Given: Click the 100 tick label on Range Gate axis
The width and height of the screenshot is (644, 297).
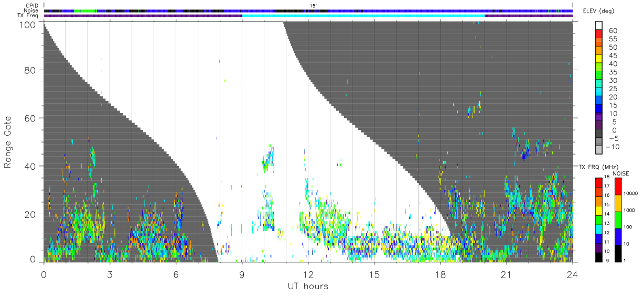Looking at the screenshot, I should [28, 24].
